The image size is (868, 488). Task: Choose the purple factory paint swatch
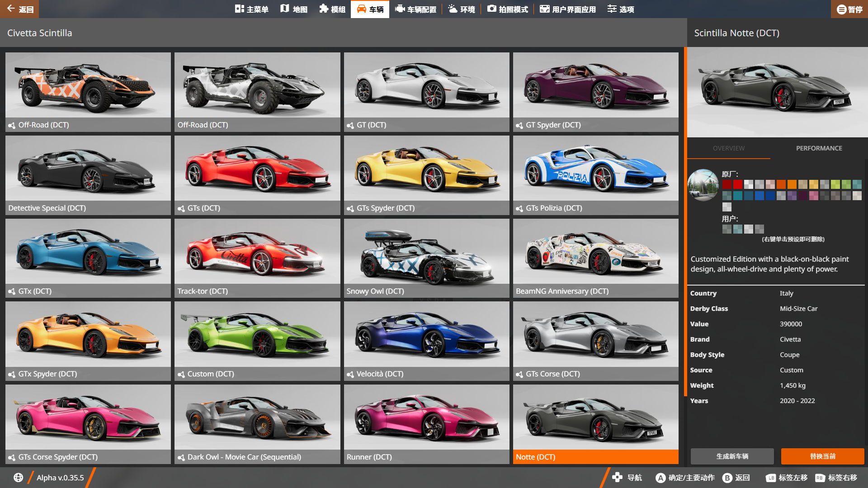click(792, 196)
